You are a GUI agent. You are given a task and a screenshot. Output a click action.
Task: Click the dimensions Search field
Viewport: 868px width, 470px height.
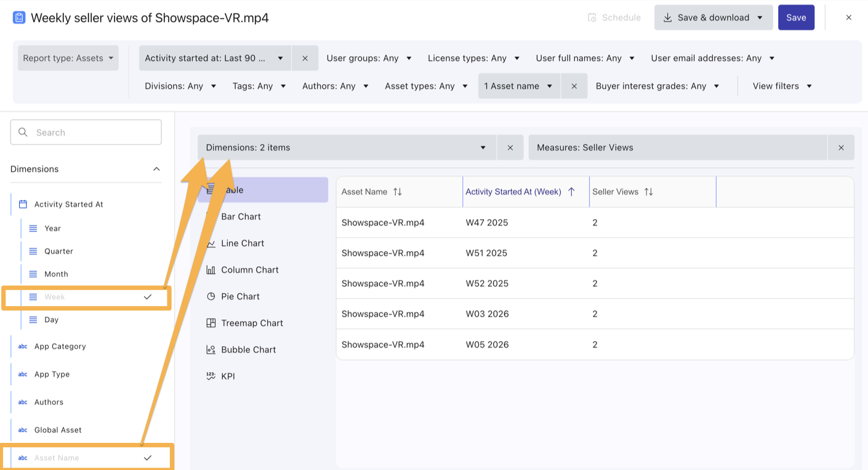[x=86, y=132]
